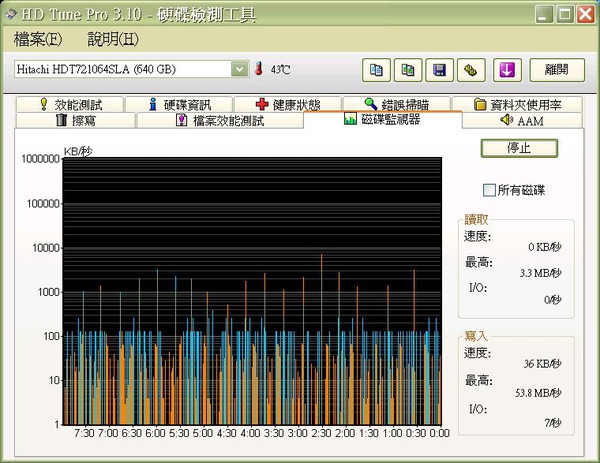Click the copy screenshot to clipboard icon

pos(408,70)
